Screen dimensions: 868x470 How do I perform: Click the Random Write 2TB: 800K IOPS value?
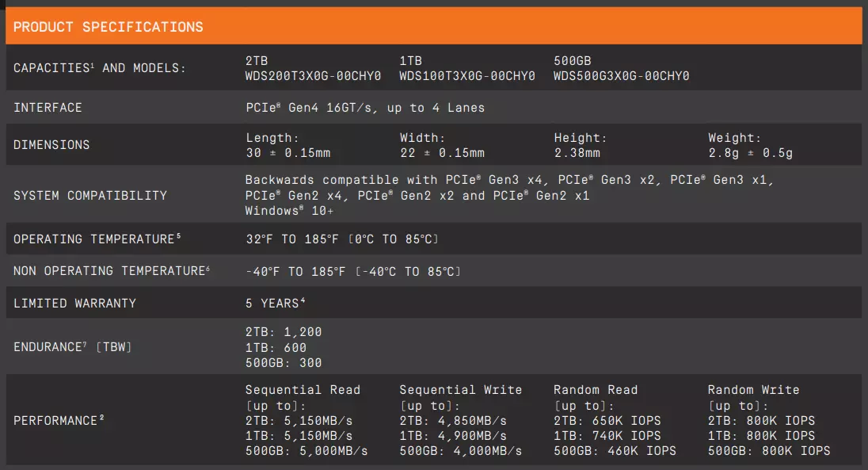pyautogui.click(x=761, y=421)
